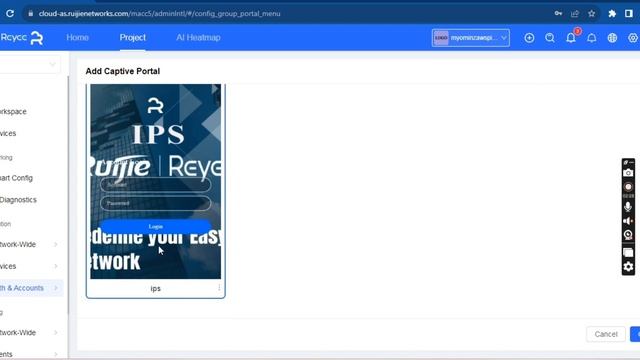The width and height of the screenshot is (640, 360).
Task: Click the add plus circle icon in header
Action: pyautogui.click(x=529, y=38)
